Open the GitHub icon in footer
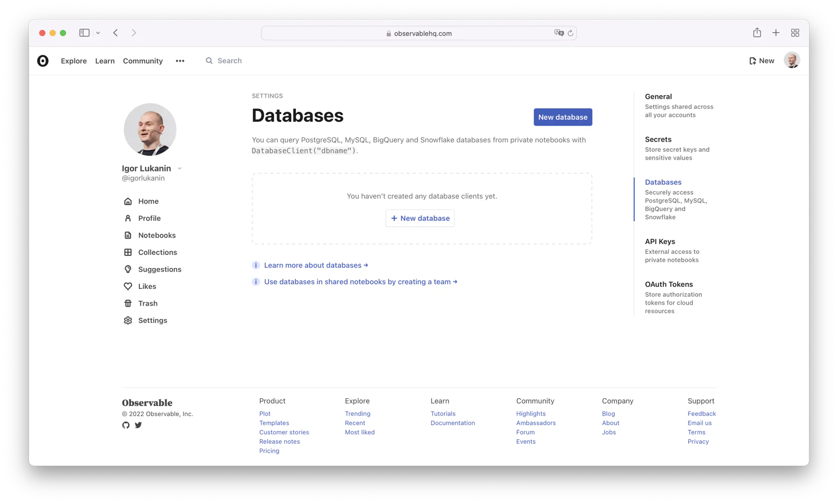This screenshot has width=838, height=504. pos(126,425)
